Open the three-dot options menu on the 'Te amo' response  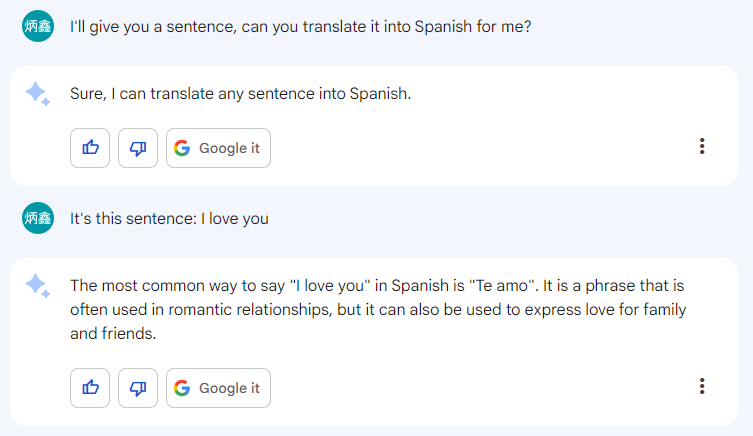(x=702, y=387)
